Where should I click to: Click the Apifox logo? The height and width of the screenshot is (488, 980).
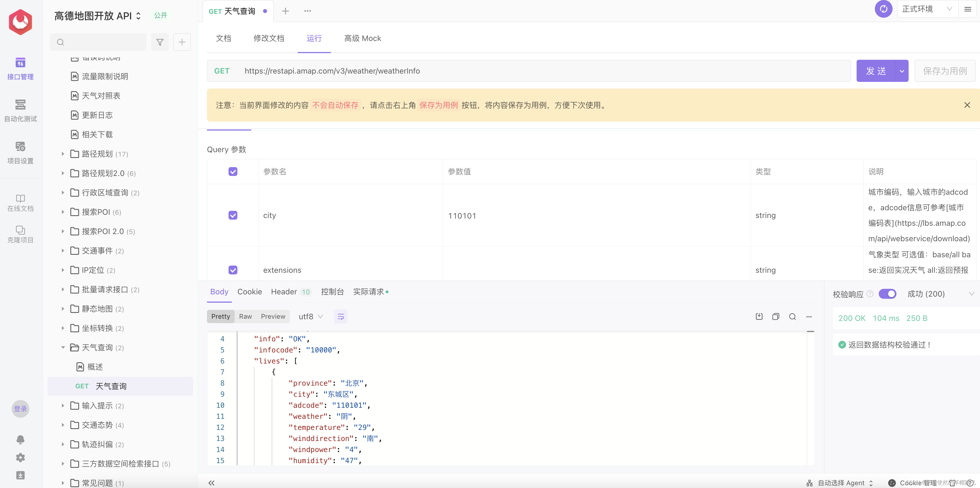(x=20, y=22)
